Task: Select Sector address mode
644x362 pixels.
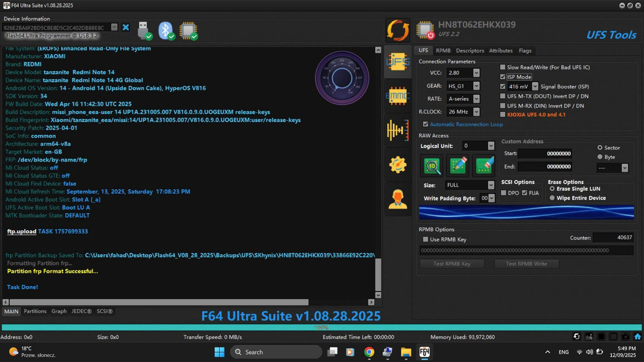Action: click(x=600, y=148)
